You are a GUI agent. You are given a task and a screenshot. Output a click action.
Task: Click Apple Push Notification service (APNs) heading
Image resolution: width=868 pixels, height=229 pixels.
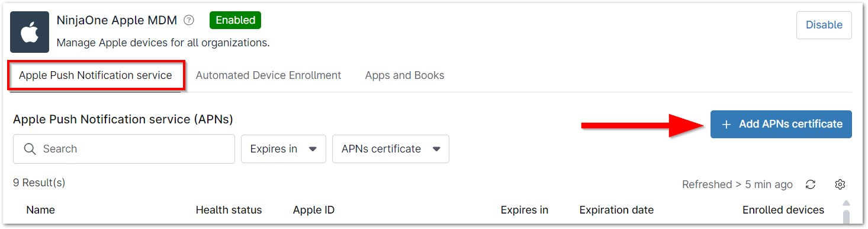pos(123,119)
